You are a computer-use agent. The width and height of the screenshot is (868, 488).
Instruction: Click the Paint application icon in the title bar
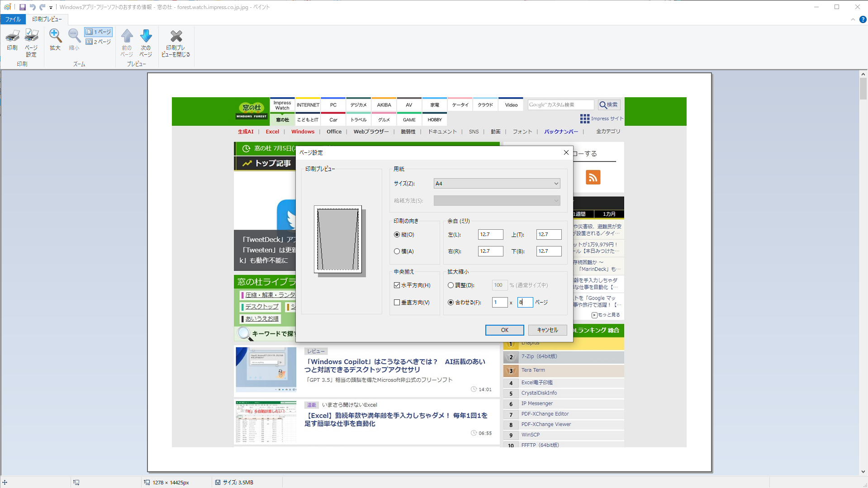[x=8, y=7]
